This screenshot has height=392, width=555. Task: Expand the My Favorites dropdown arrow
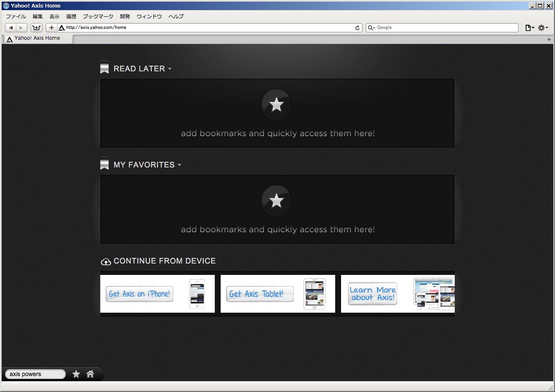click(180, 165)
